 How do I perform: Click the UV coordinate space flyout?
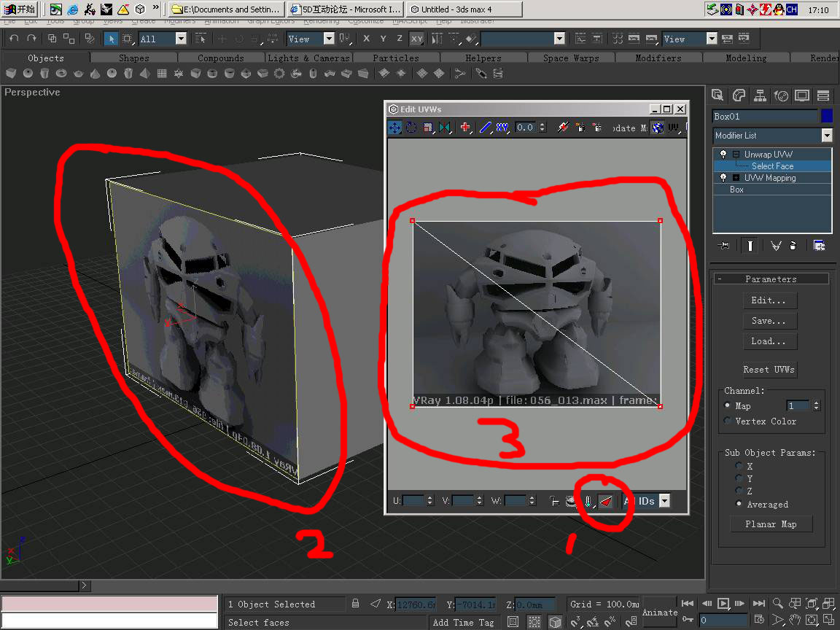pyautogui.click(x=674, y=128)
